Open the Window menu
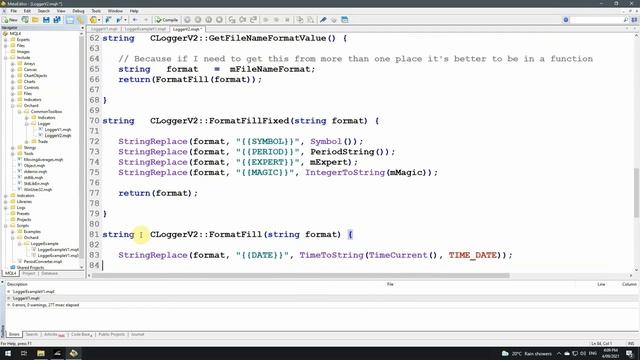 pos(115,11)
